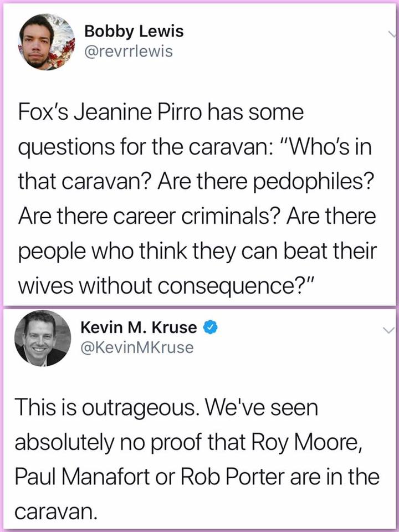Open the @KevinMKruse handle
Image resolution: width=399 pixels, height=532 pixels.
coord(137,347)
